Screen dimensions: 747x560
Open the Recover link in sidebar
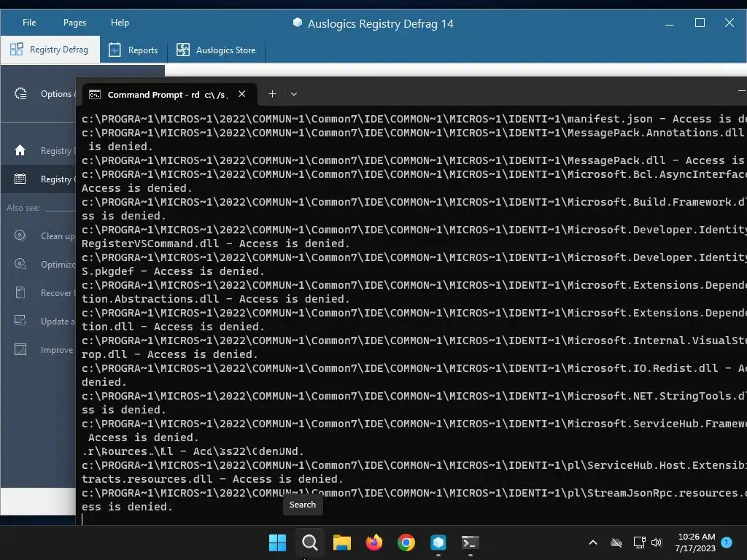[x=57, y=293]
